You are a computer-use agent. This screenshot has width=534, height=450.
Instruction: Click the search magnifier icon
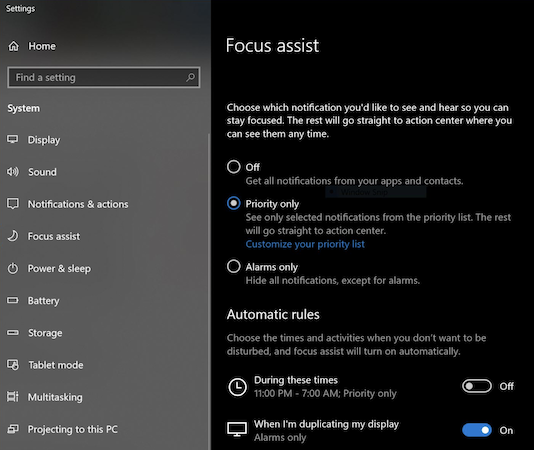pos(190,77)
